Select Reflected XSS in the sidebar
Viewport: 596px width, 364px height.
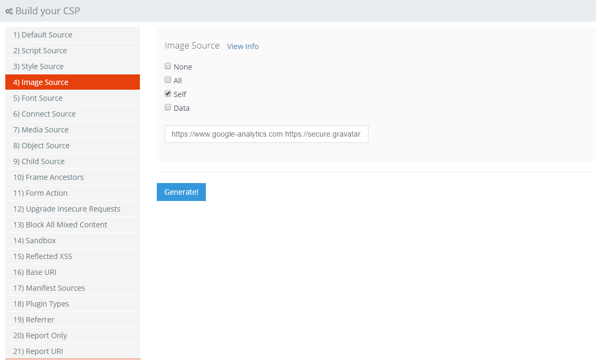point(72,256)
